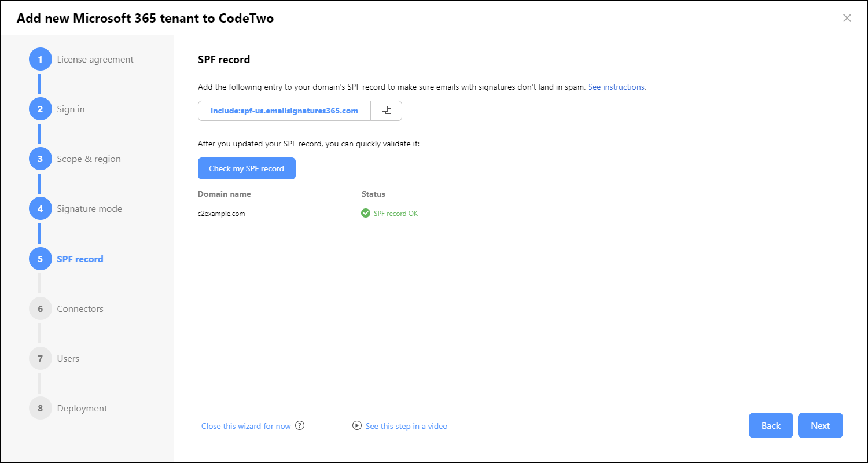868x463 pixels.
Task: Click the SPF record section heading
Action: coord(224,59)
